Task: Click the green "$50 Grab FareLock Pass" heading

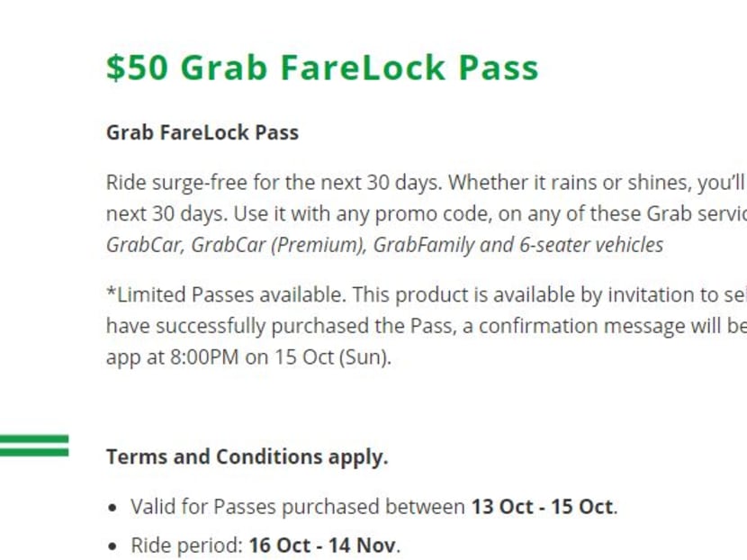Action: (322, 68)
